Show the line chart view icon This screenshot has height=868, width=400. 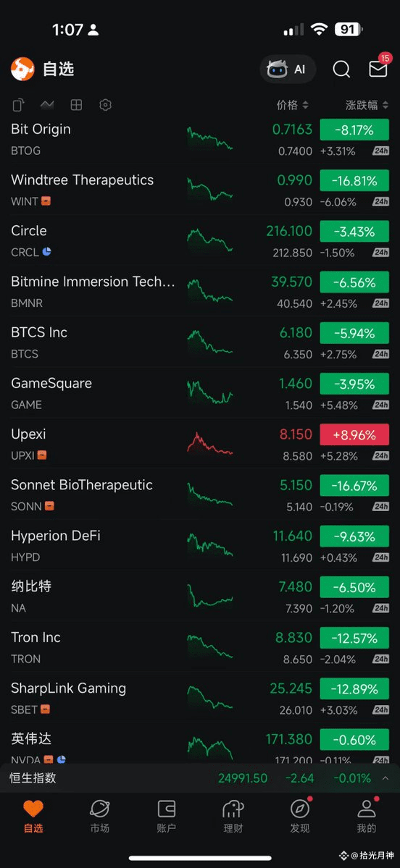[47, 105]
